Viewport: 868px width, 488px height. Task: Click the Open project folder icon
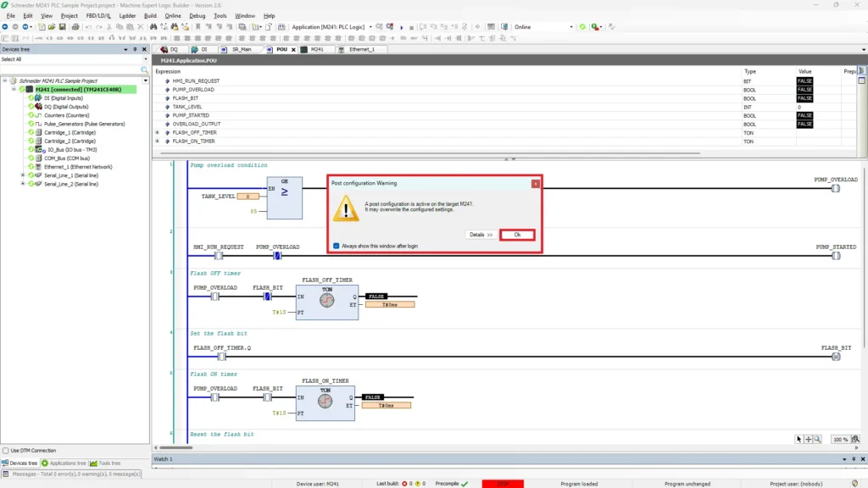click(x=52, y=26)
